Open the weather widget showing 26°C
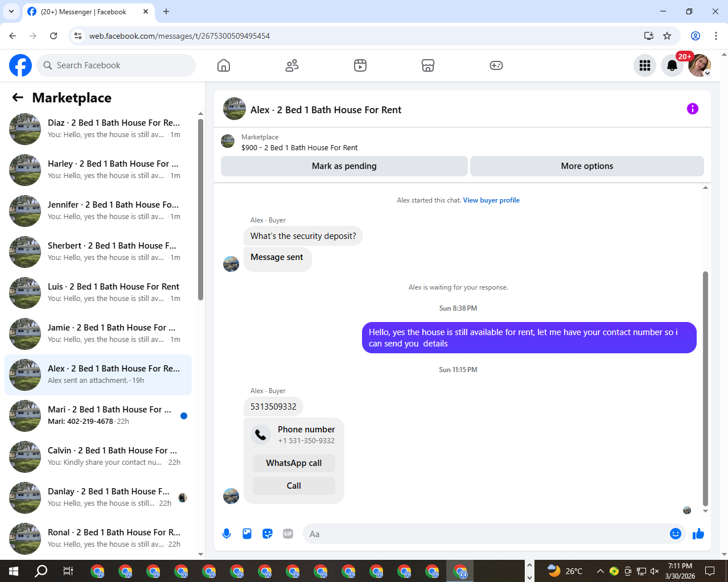Image resolution: width=728 pixels, height=582 pixels. click(x=565, y=571)
